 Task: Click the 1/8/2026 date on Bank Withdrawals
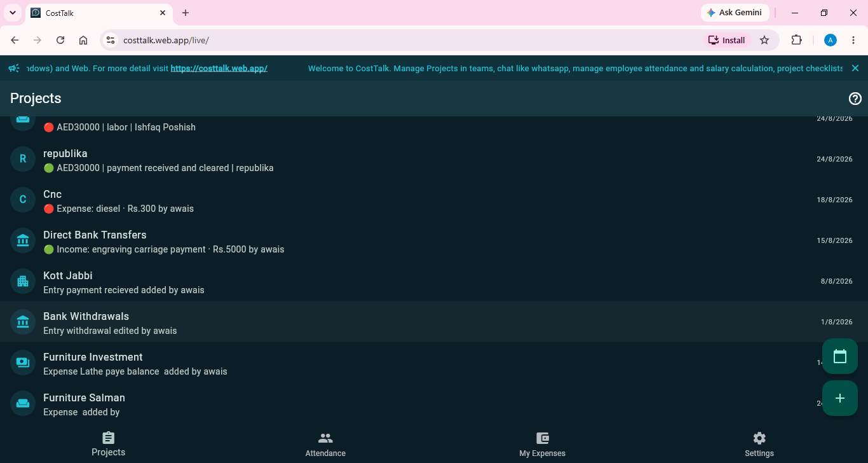[x=837, y=322]
